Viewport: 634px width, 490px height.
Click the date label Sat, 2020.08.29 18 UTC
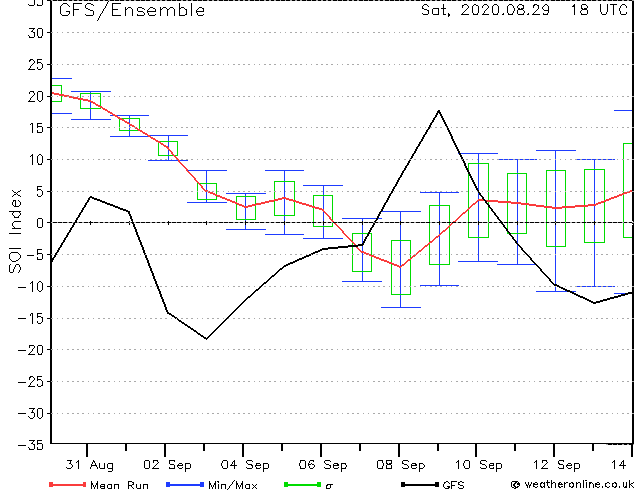(x=524, y=10)
